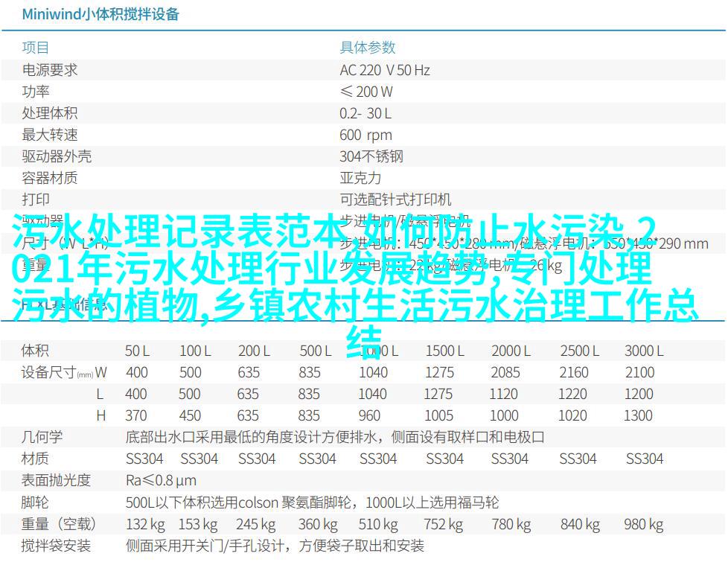Select the 2000 L volume column
Viewport: 728px width, 565px height.
coord(511,351)
